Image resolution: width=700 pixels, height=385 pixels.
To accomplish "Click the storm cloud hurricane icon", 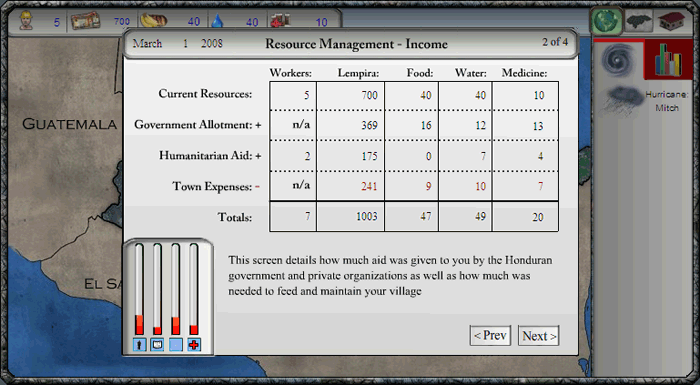I will pos(621,101).
